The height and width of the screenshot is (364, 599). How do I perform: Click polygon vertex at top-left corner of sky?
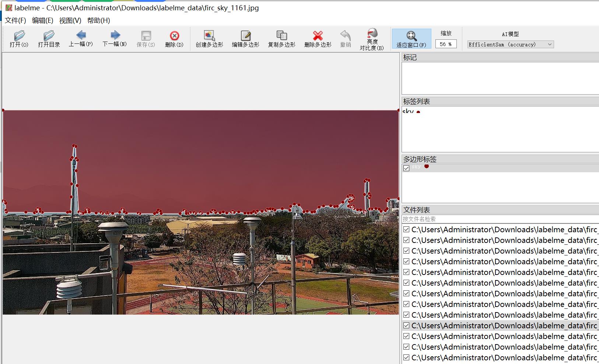(3, 110)
